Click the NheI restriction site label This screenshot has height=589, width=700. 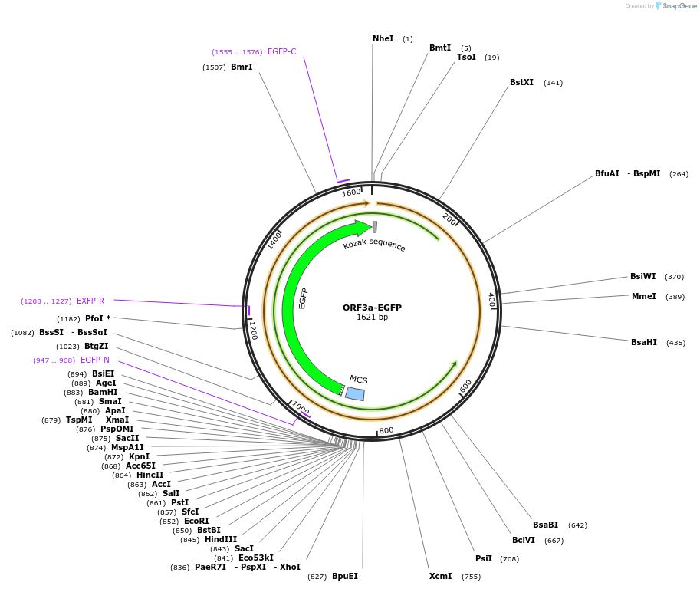[x=383, y=38]
